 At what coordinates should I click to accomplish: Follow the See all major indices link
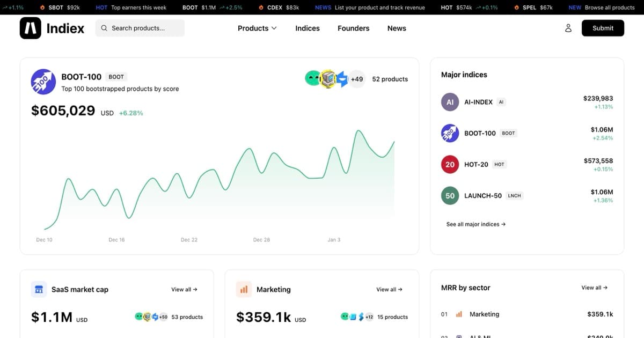point(475,224)
